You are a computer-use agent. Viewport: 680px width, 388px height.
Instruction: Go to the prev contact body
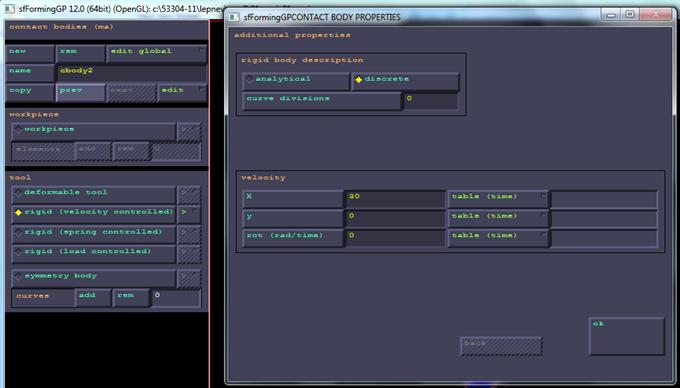80,92
